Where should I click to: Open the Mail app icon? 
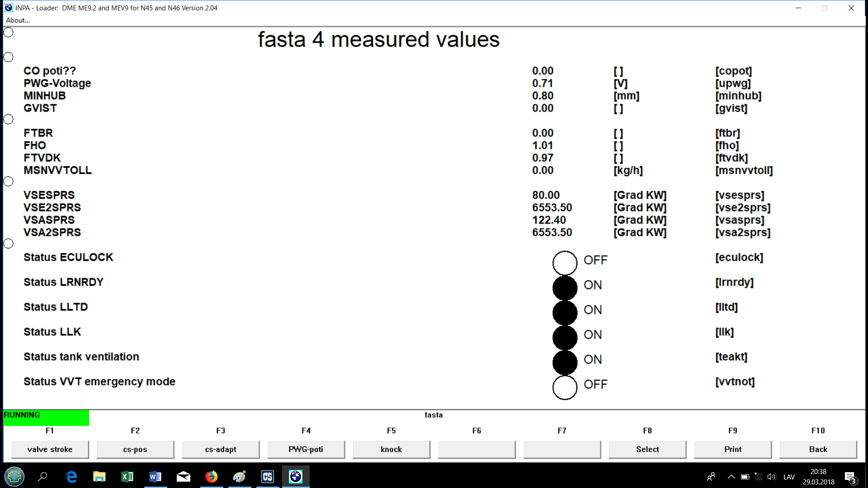coord(183,477)
